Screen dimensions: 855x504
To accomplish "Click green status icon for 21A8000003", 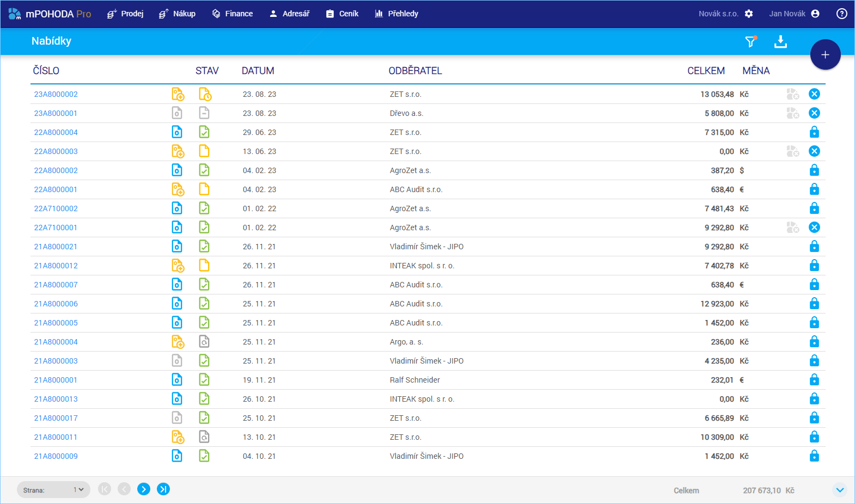I will pos(204,361).
